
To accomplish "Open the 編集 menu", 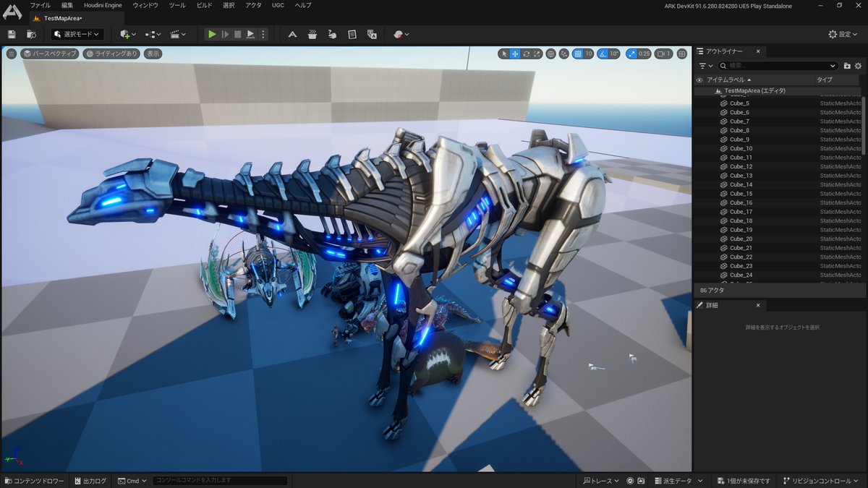I will [67, 5].
